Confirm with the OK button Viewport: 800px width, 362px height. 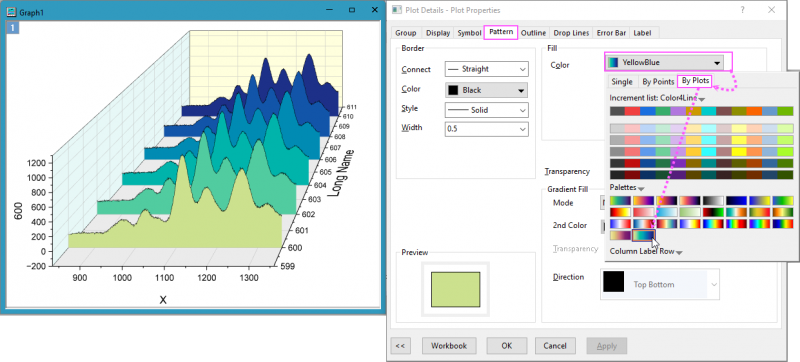point(506,346)
